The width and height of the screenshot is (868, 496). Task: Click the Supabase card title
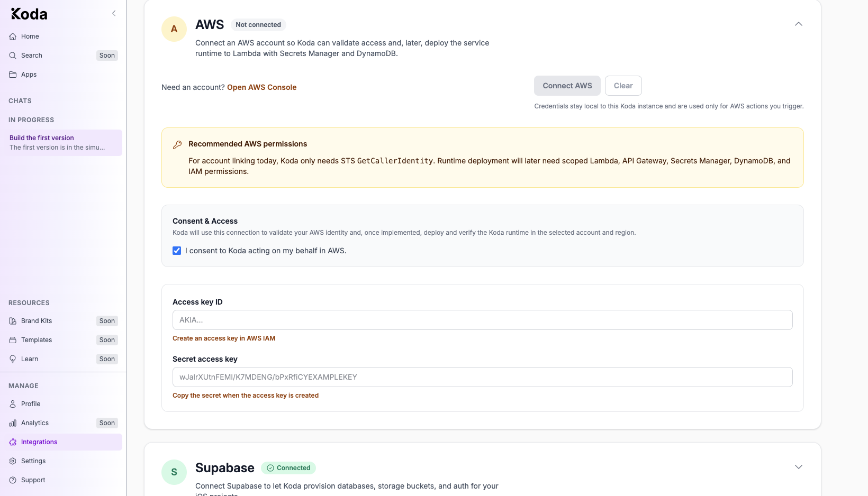coord(225,468)
